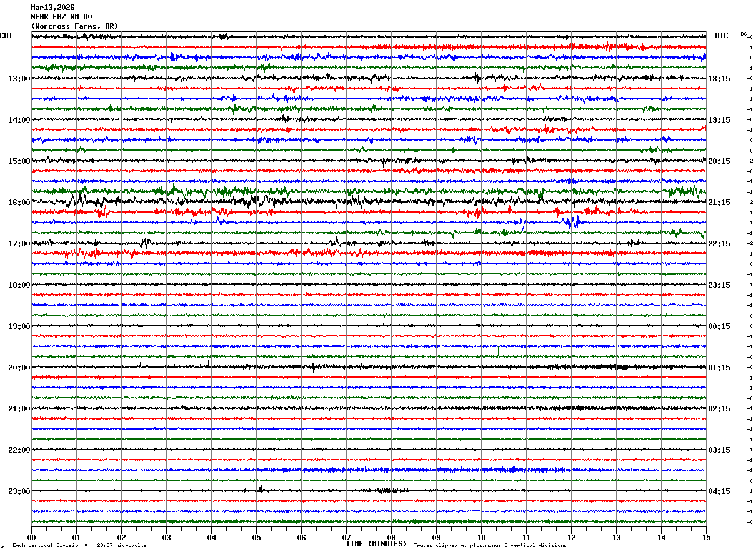Select the 15:00 CDT time label
The width and height of the screenshot is (756, 554).
(19, 161)
